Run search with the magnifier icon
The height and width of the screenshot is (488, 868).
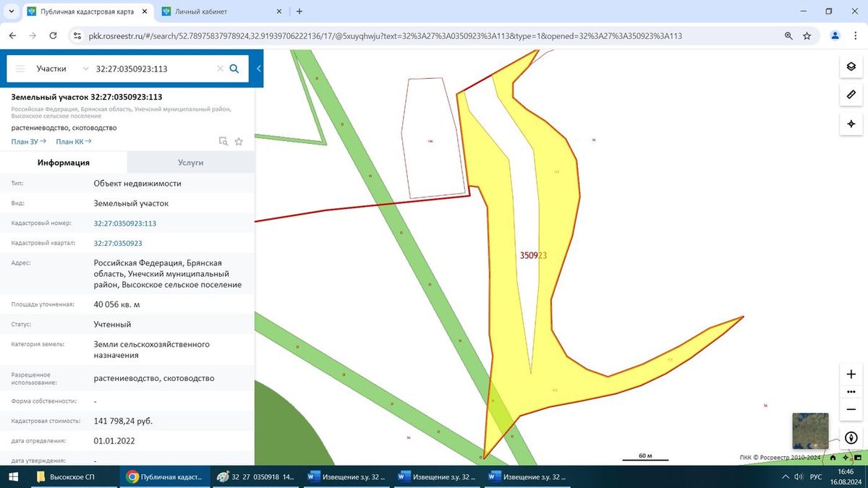234,69
